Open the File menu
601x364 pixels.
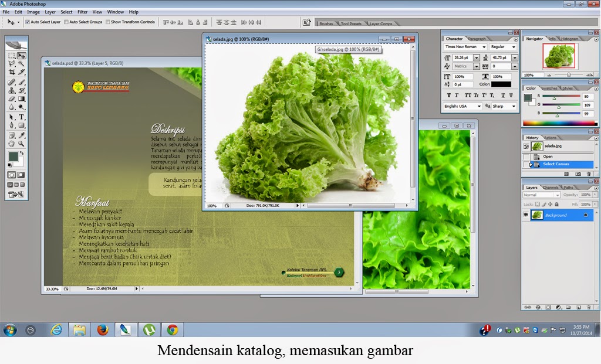click(x=6, y=12)
